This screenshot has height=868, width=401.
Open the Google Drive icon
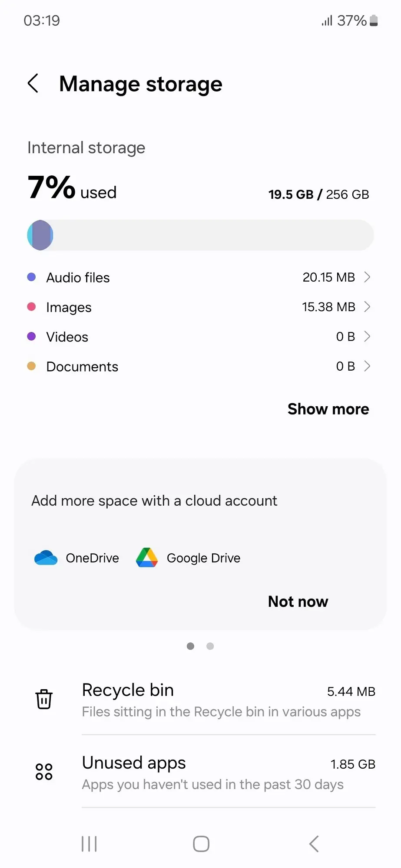coord(147,558)
